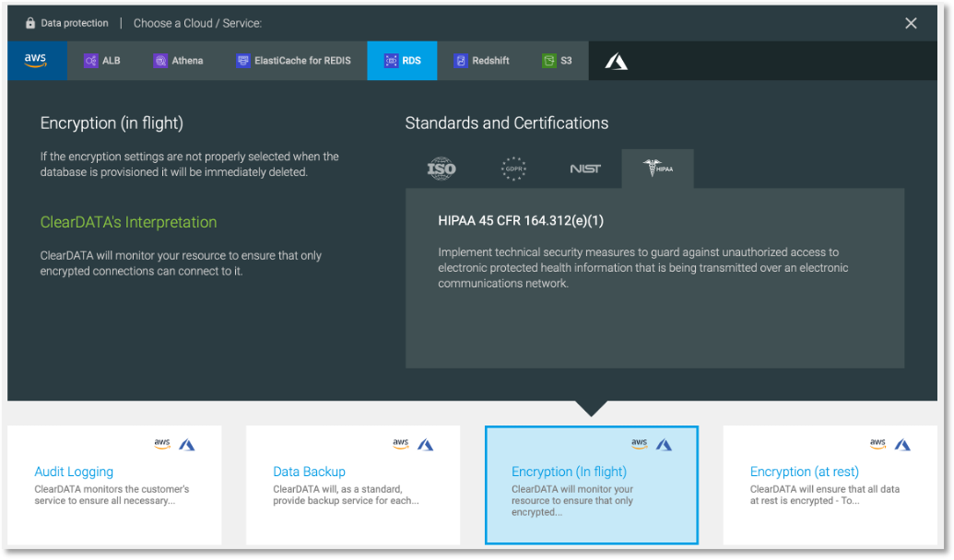The height and width of the screenshot is (560, 954).
Task: Click the HIPAA 45 CFR 164.312(e)(1) heading
Action: pos(521,221)
